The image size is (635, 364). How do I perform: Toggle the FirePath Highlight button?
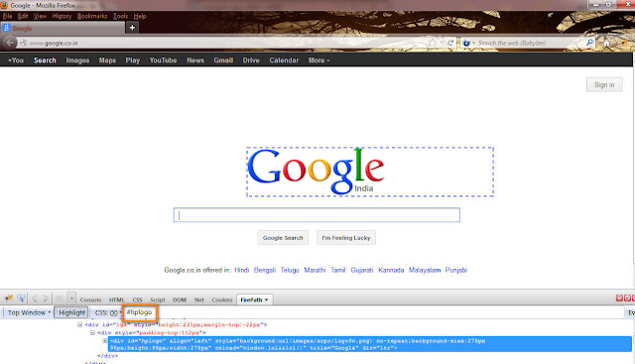coord(71,312)
